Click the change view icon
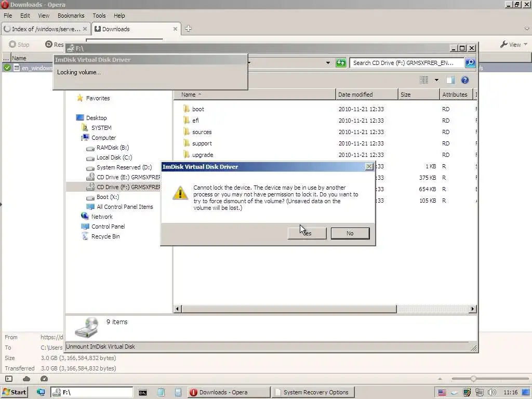The image size is (532, 399). coord(424,79)
